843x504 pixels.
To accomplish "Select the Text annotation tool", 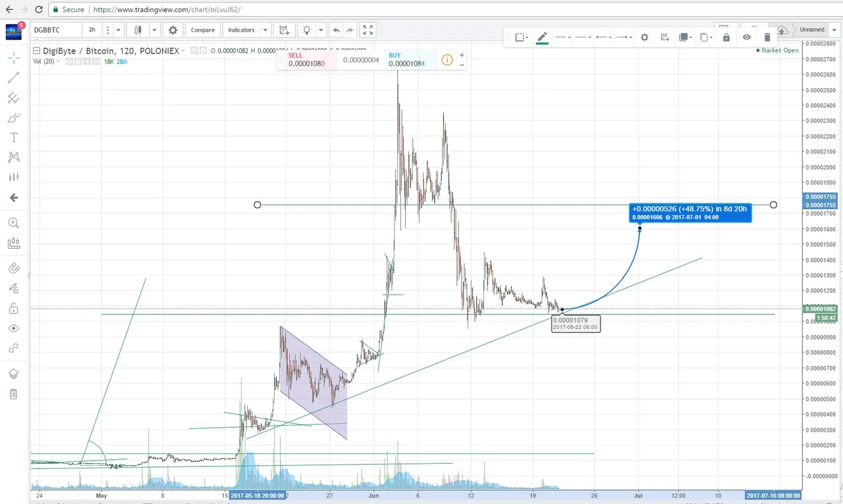I will [13, 138].
